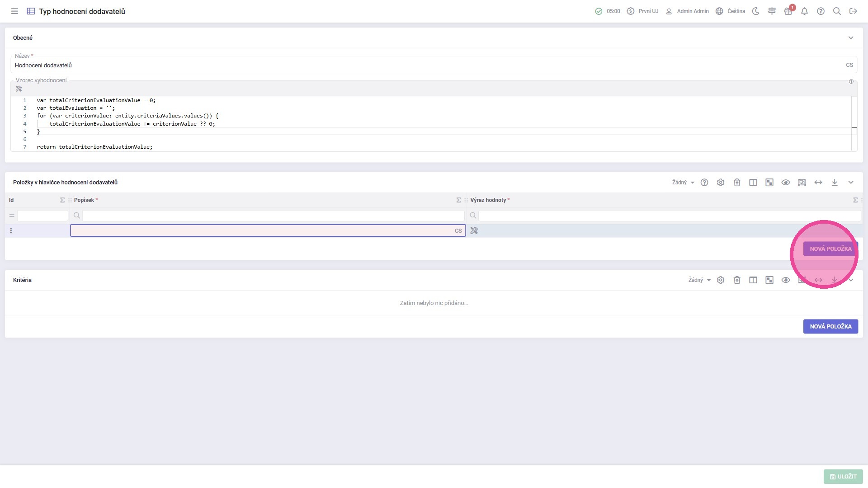Open fullscreen view for Položky table
Screen dimensions: 868x488
point(802,183)
